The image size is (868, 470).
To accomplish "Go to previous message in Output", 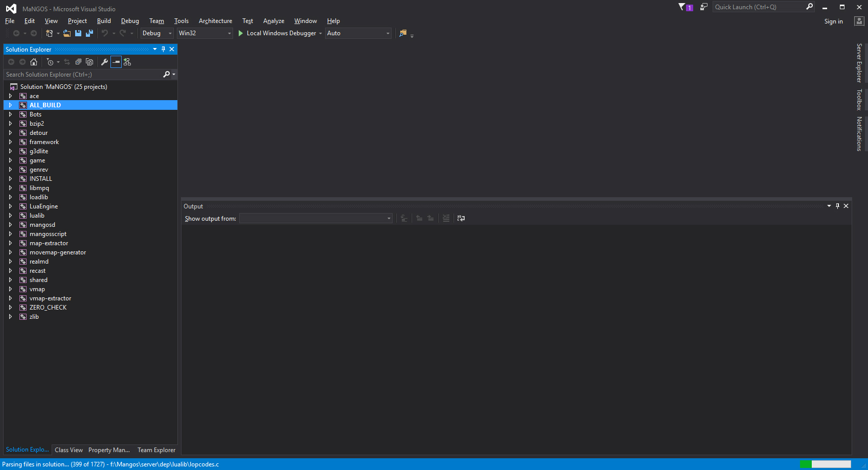I will coord(419,218).
